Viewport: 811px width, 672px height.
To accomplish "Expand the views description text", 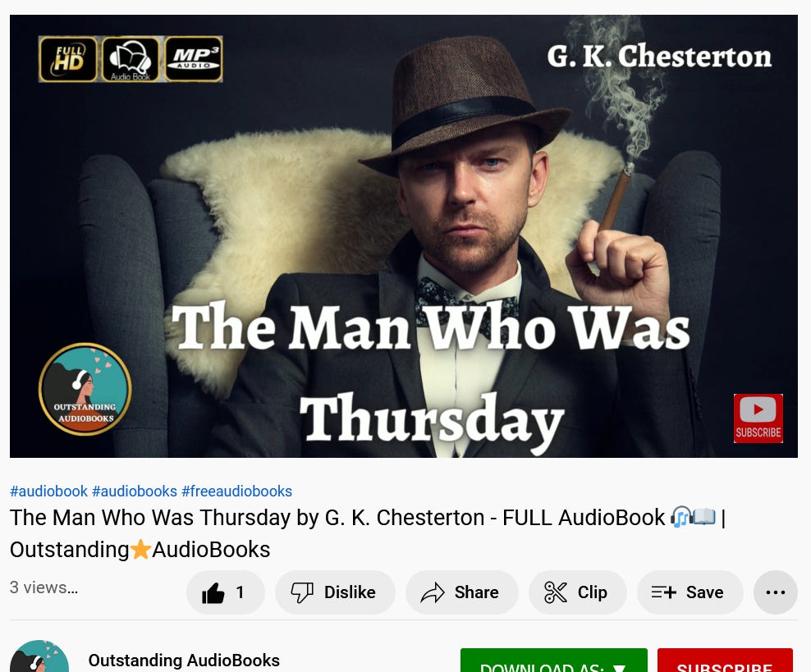I will click(x=44, y=587).
